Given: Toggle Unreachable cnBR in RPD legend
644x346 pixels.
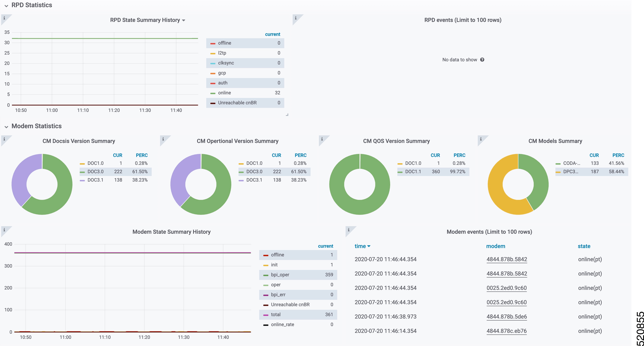Looking at the screenshot, I should (x=237, y=103).
